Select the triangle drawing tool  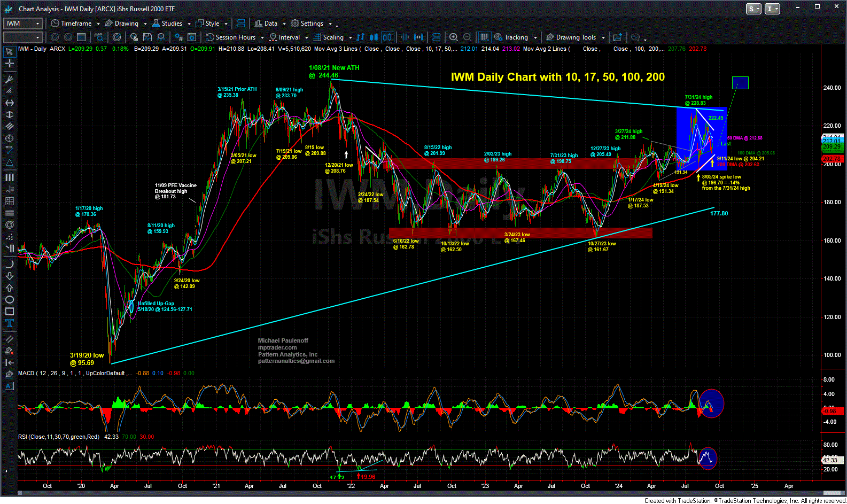(x=9, y=162)
